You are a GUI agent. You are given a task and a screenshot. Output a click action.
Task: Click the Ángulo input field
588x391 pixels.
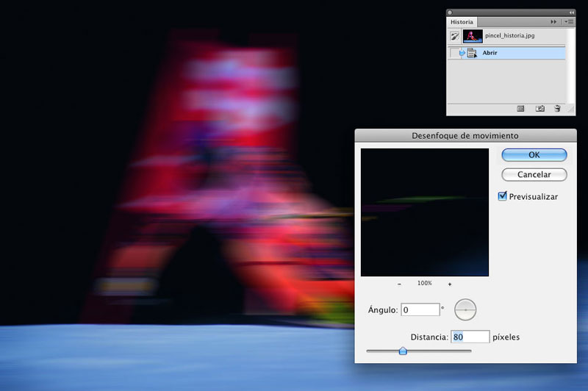coord(420,309)
